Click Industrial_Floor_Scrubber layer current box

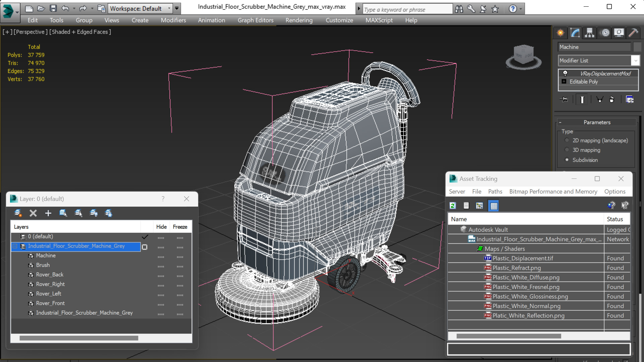click(x=145, y=247)
